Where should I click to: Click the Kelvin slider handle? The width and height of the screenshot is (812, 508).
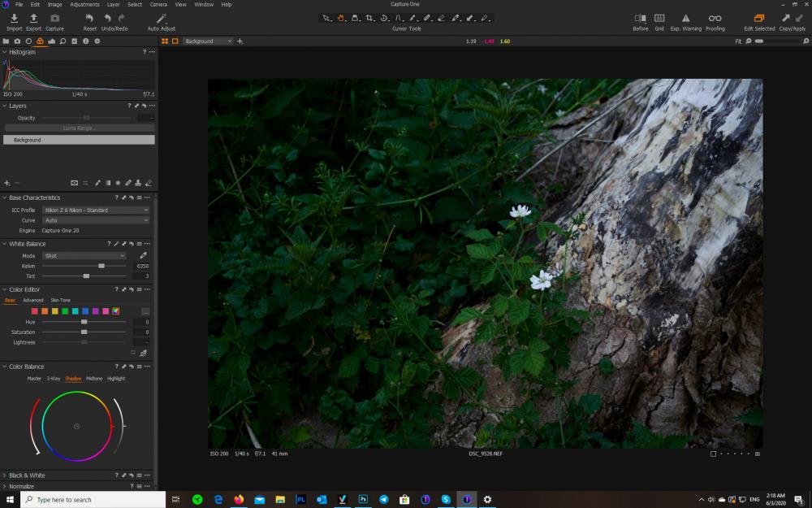coord(101,266)
